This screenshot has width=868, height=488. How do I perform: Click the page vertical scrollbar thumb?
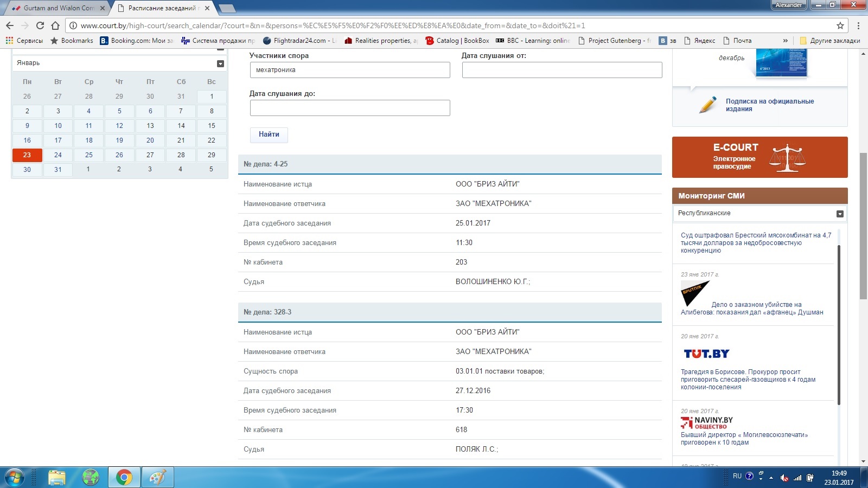point(863,226)
